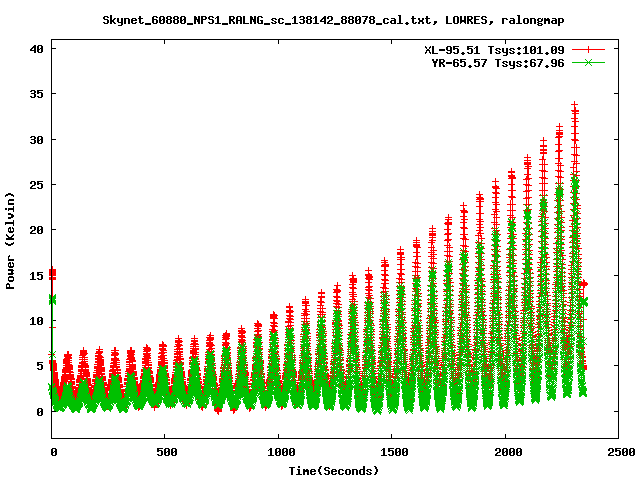
Task: Click the y-axis tick label 15
Action: coord(36,276)
